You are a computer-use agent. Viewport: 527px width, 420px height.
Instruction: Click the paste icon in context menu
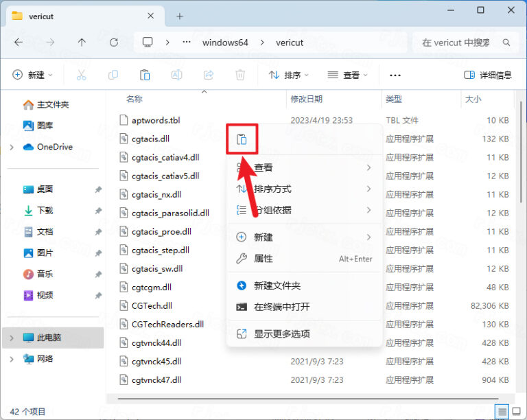point(242,140)
